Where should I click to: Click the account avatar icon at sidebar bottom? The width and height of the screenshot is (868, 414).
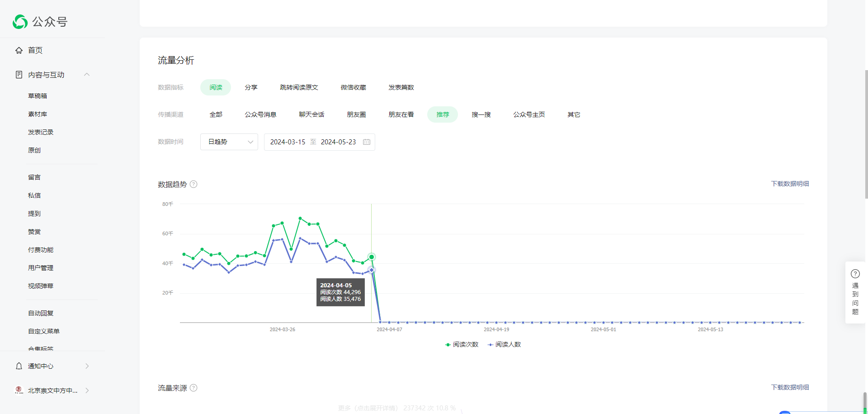(x=19, y=390)
